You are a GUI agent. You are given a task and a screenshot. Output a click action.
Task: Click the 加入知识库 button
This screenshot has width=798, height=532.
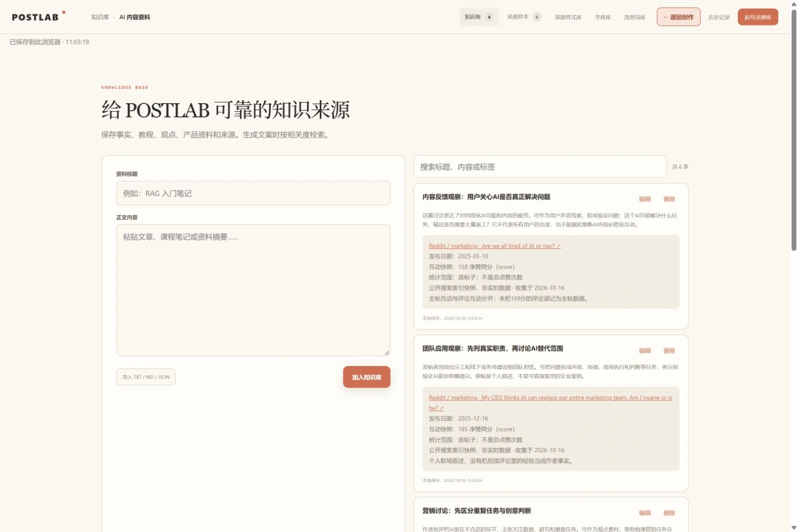[x=366, y=377]
